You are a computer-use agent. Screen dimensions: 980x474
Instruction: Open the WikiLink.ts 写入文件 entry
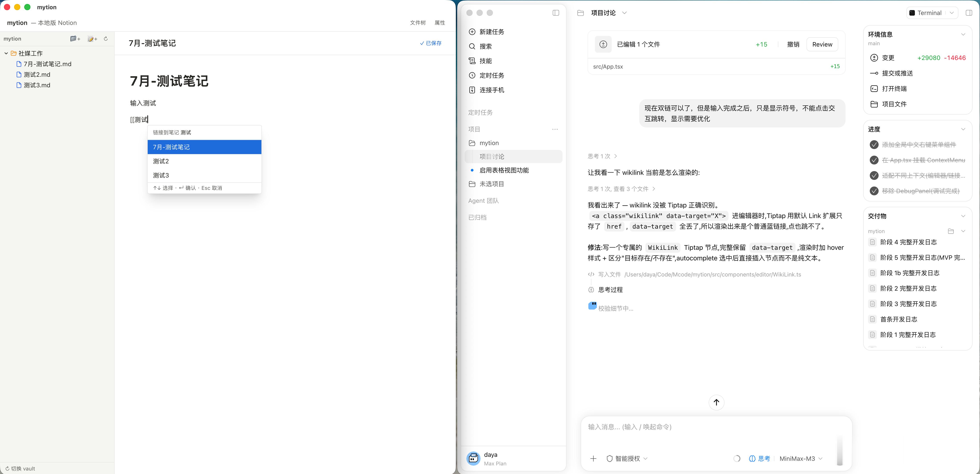pyautogui.click(x=694, y=275)
